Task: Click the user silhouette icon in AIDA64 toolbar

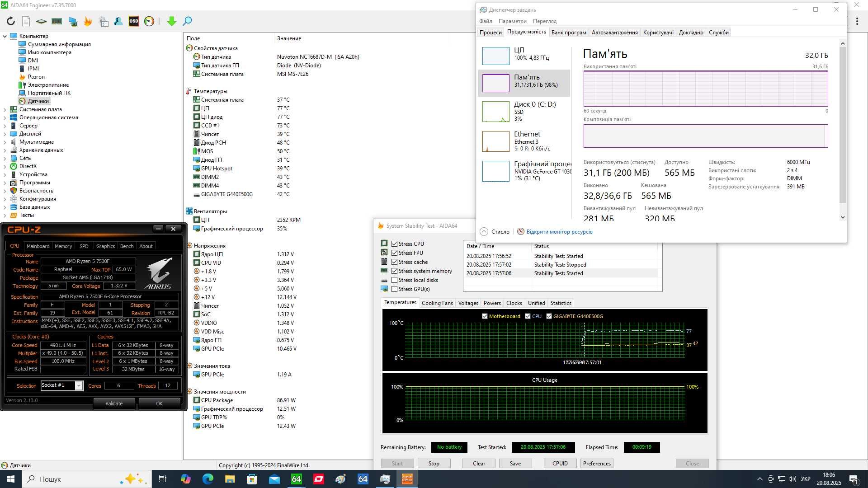Action: pyautogui.click(x=118, y=21)
